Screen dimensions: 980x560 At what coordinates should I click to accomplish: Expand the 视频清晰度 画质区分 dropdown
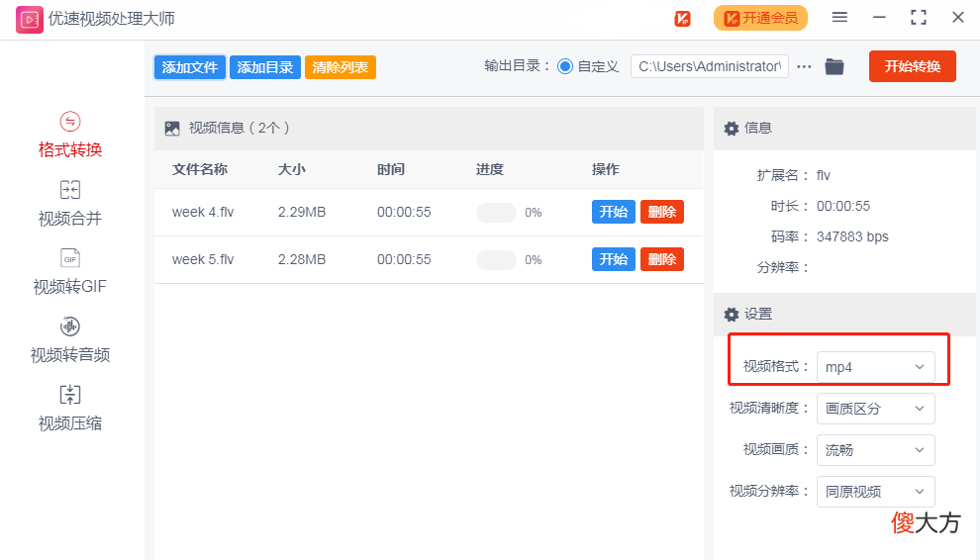[876, 409]
